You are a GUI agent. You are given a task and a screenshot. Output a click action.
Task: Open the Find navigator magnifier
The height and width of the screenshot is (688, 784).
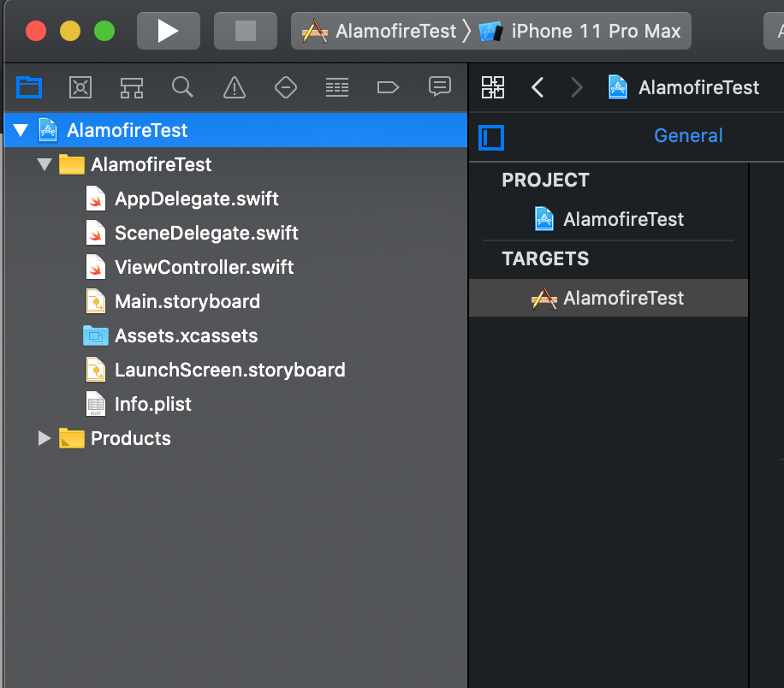point(183,87)
